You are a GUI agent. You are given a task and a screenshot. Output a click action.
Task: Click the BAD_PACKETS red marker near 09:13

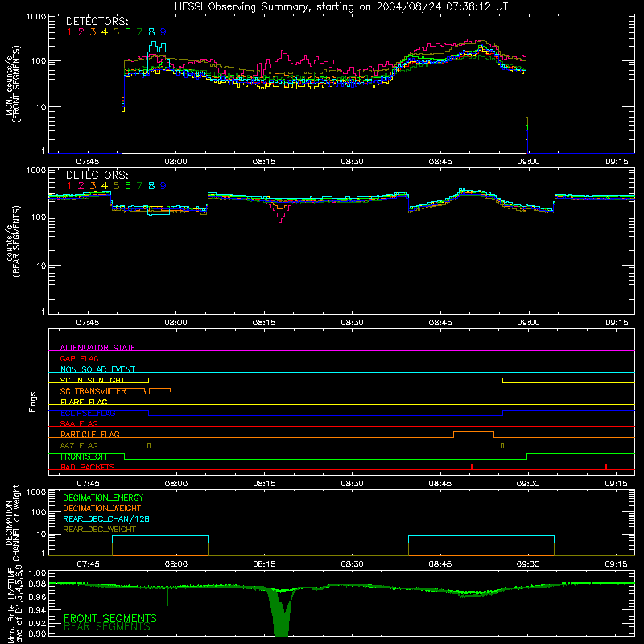606,467
